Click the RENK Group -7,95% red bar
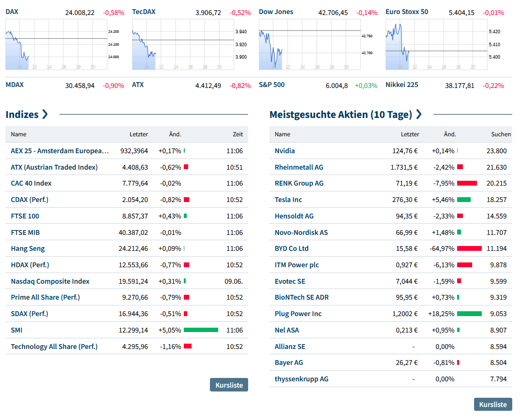Viewport: 520px width, 420px height. (x=467, y=183)
